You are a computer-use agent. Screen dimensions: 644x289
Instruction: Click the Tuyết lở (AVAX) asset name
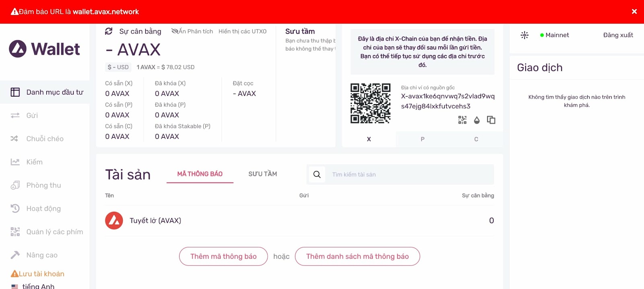click(x=155, y=221)
